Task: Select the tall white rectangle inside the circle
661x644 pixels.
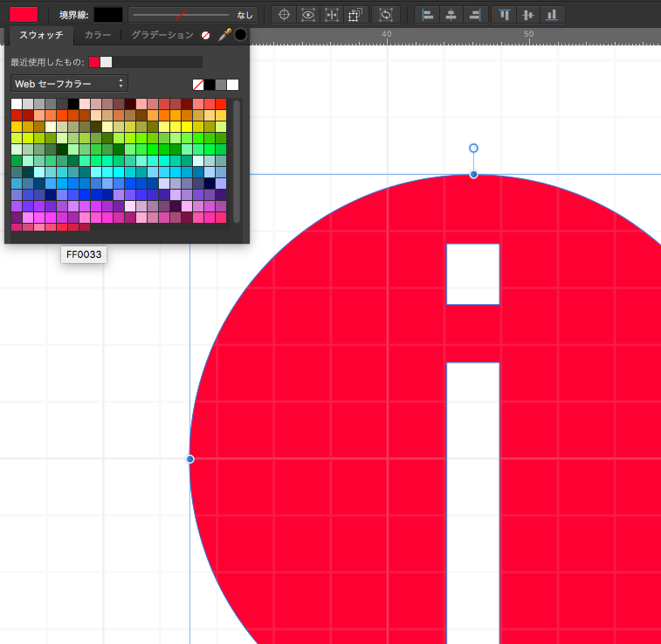Action: point(473,502)
